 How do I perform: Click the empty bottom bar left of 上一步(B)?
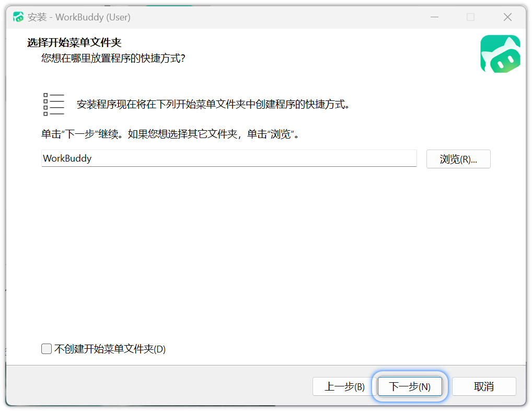pos(157,386)
